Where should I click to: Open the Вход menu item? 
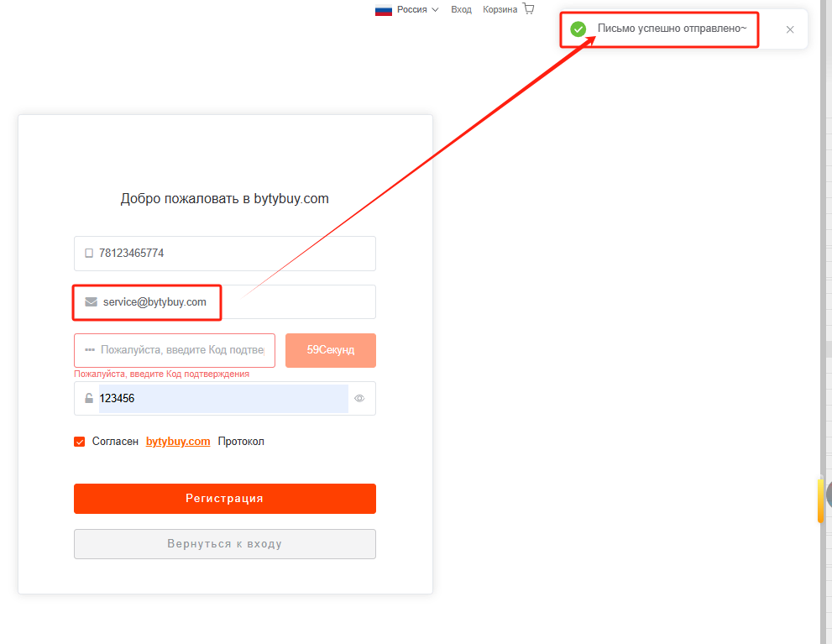point(461,9)
